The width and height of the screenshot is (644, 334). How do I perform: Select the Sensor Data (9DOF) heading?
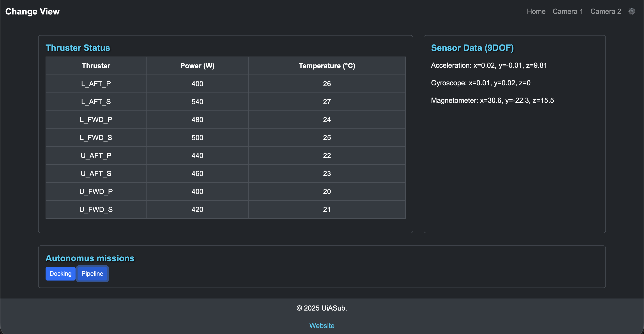pyautogui.click(x=472, y=48)
